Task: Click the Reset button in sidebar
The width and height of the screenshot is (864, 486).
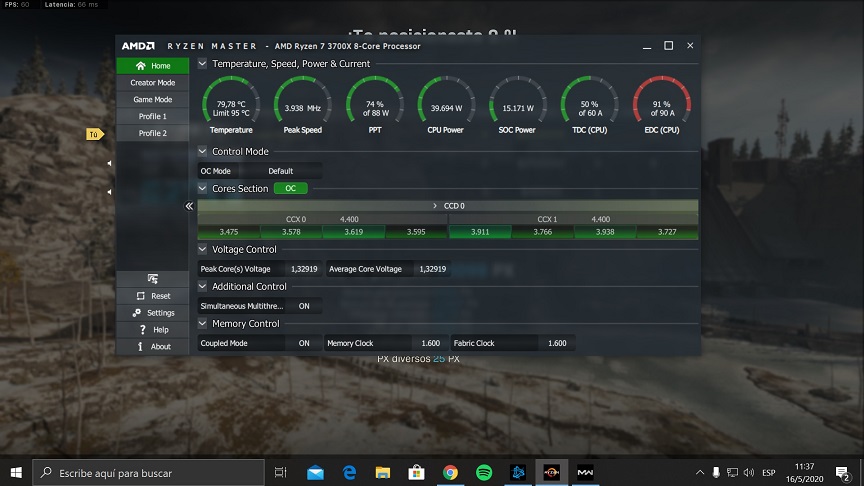Action: pos(153,296)
